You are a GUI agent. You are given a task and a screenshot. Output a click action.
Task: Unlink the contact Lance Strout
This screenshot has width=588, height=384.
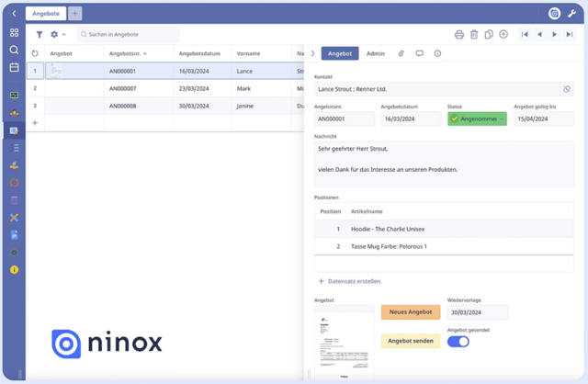pyautogui.click(x=567, y=89)
